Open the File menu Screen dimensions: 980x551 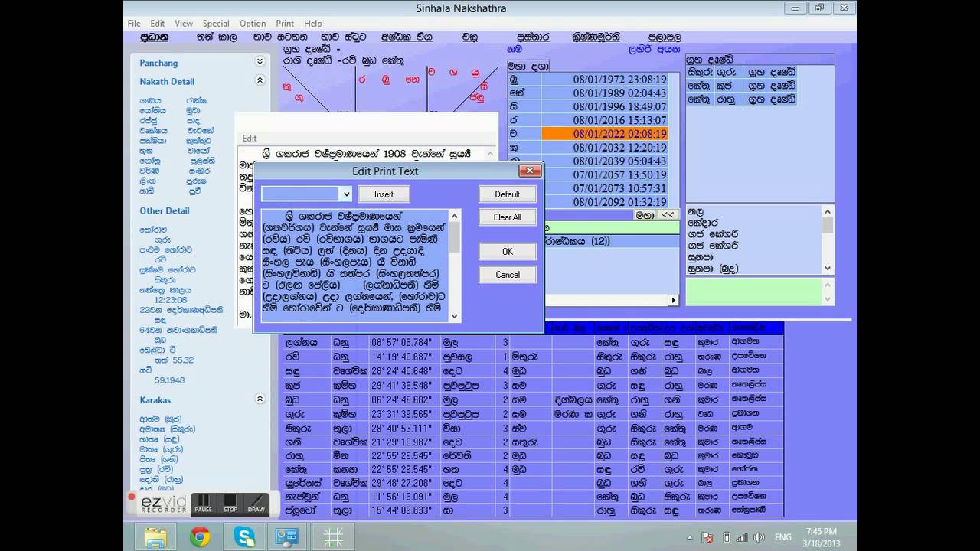point(134,24)
